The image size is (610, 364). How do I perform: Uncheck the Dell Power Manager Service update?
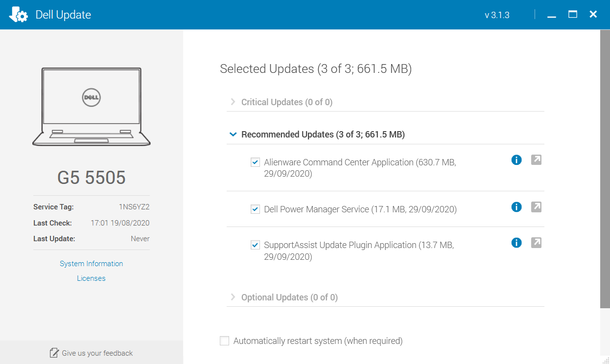255,209
